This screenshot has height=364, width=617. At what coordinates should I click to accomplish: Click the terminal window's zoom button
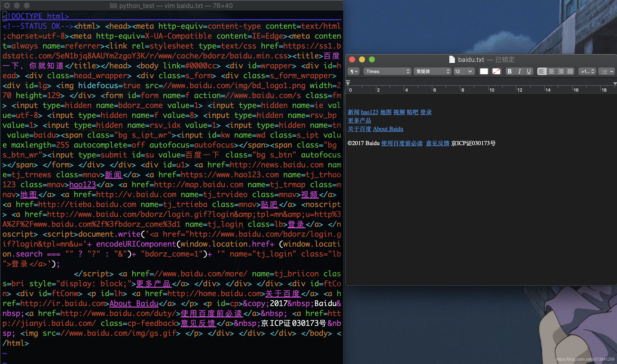pos(27,5)
